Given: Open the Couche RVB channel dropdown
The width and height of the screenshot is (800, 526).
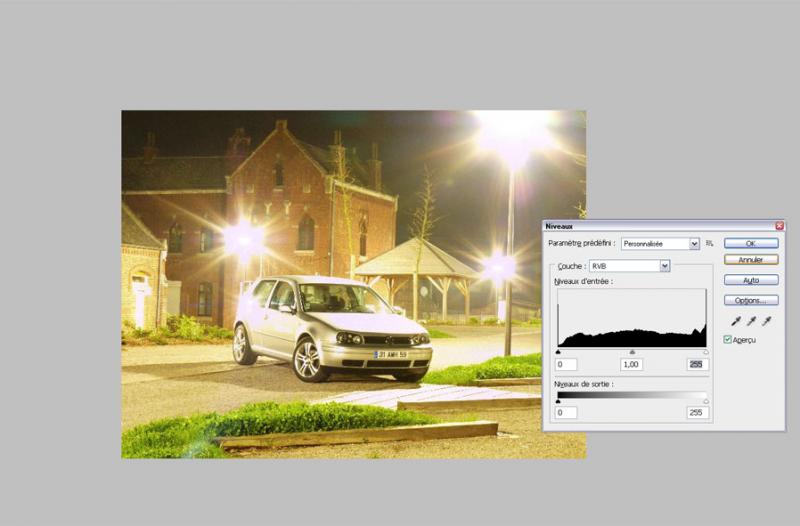Looking at the screenshot, I should click(629, 266).
